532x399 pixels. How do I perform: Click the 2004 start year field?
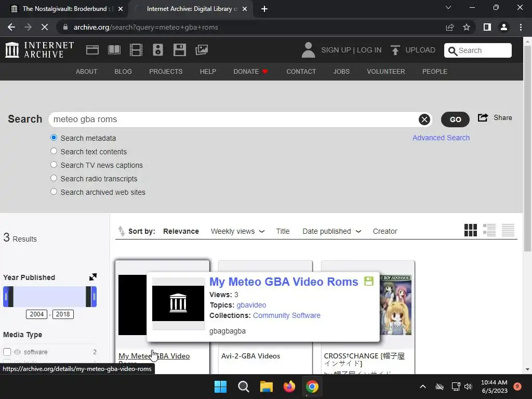37,314
